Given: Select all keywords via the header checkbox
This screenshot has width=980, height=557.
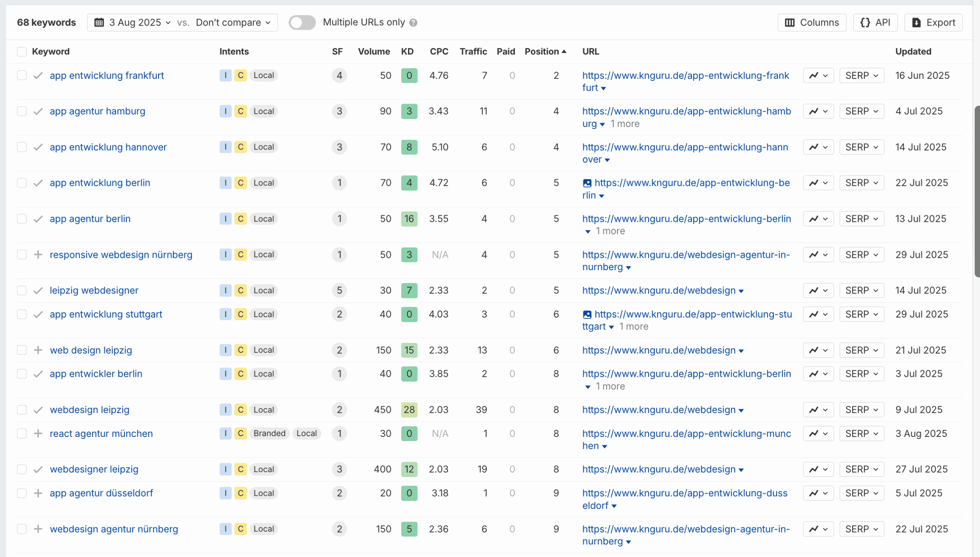Looking at the screenshot, I should [x=21, y=51].
